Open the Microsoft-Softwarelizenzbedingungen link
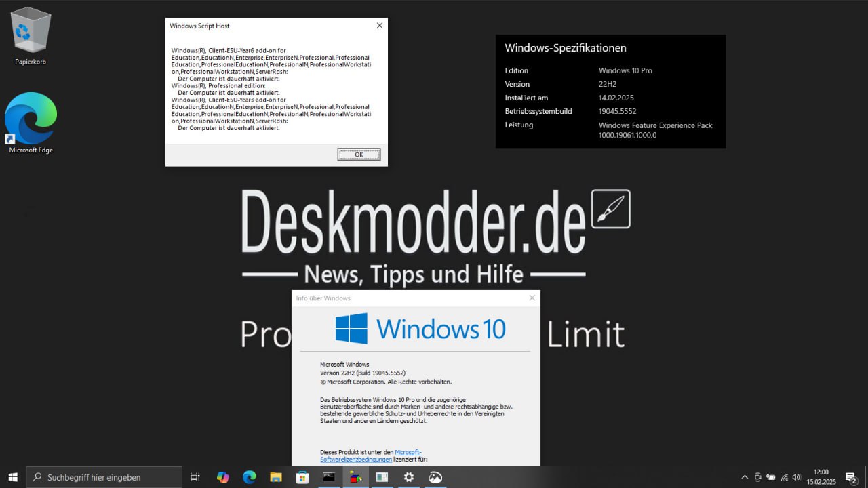 pos(371,455)
